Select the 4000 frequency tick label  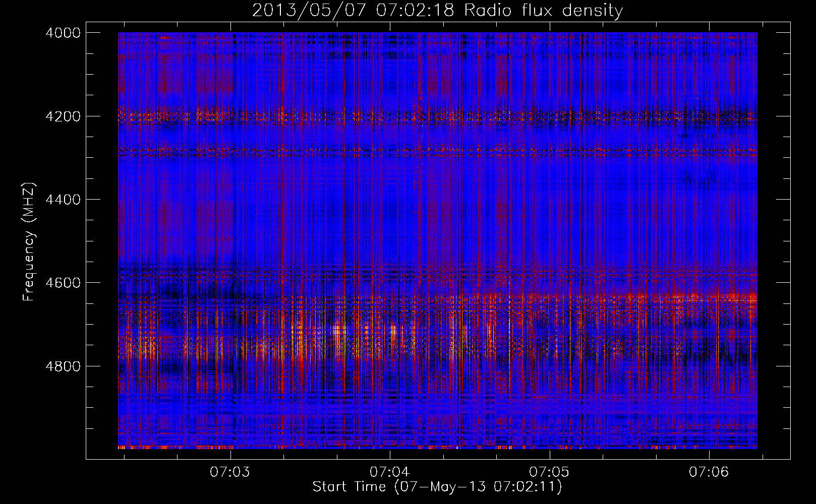pyautogui.click(x=63, y=33)
